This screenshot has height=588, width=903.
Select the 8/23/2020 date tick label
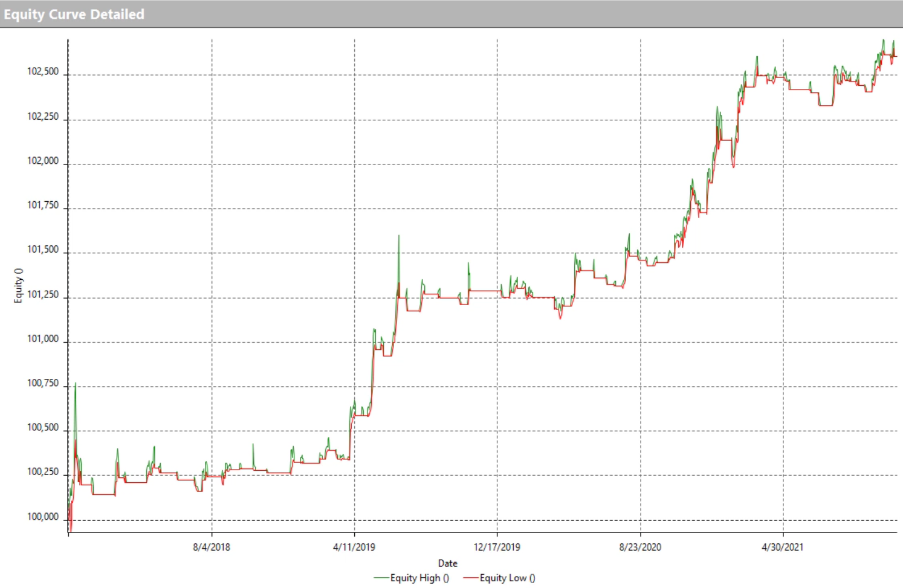tap(640, 547)
